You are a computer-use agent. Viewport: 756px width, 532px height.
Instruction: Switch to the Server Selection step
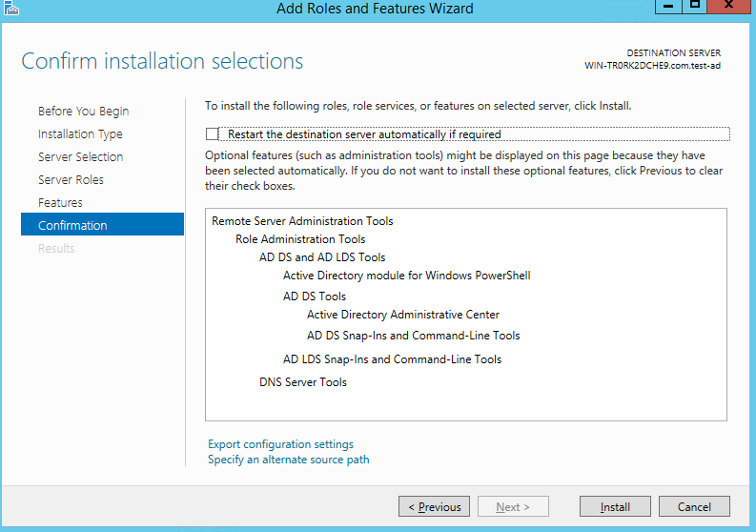pos(80,157)
